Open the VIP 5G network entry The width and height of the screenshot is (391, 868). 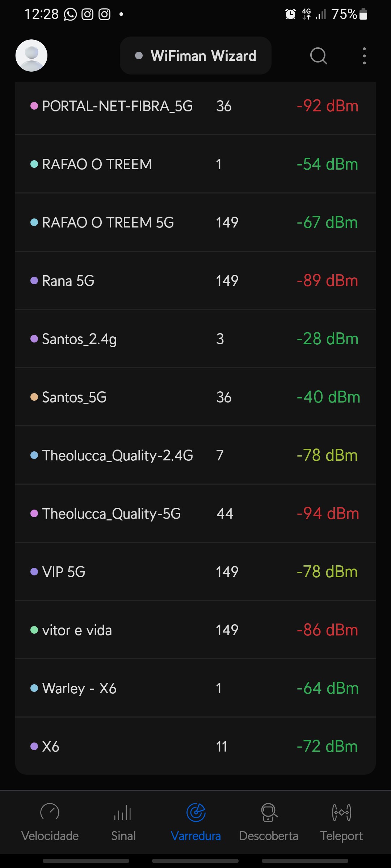195,572
